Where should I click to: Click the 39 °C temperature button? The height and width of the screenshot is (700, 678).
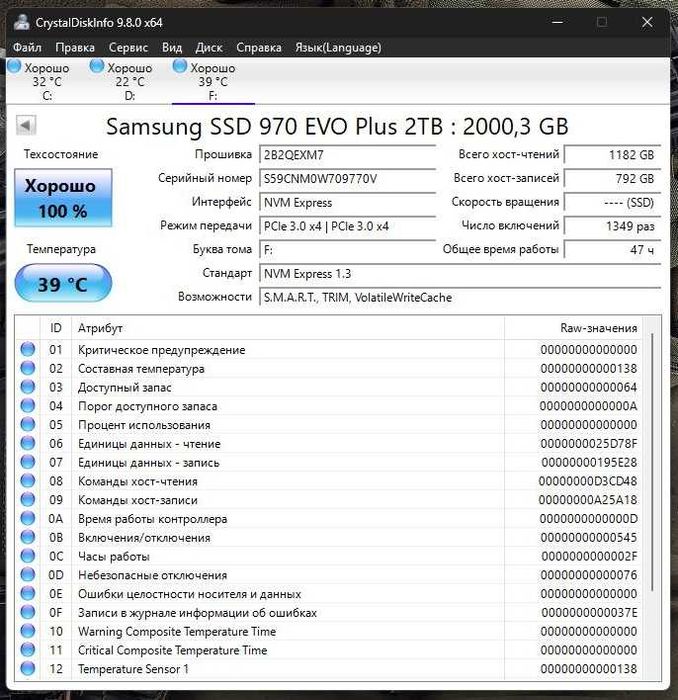click(x=63, y=284)
